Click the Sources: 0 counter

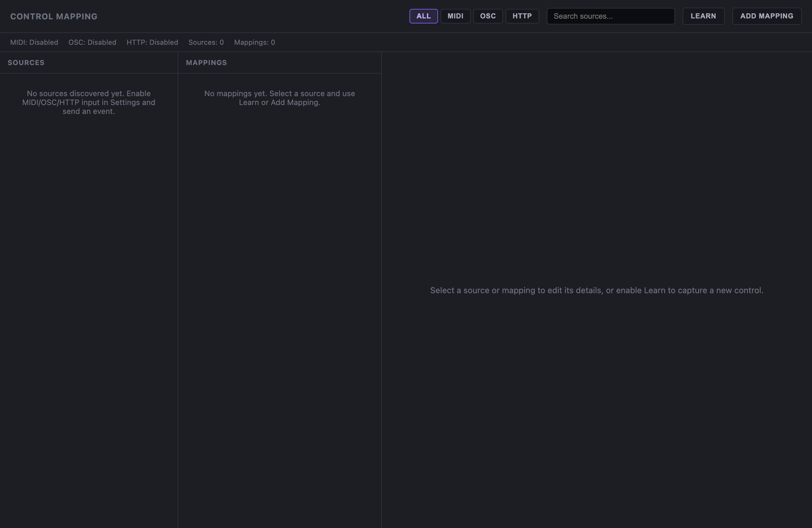point(206,42)
